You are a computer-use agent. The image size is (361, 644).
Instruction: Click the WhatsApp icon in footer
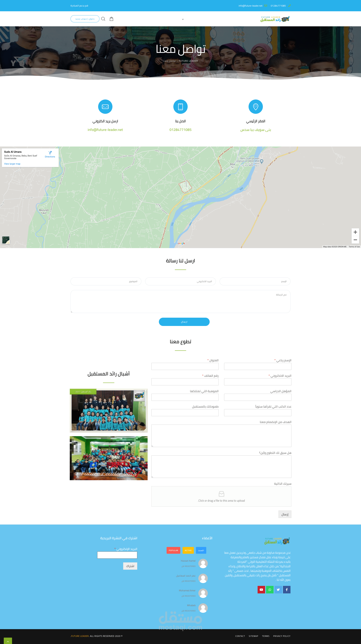click(x=270, y=589)
